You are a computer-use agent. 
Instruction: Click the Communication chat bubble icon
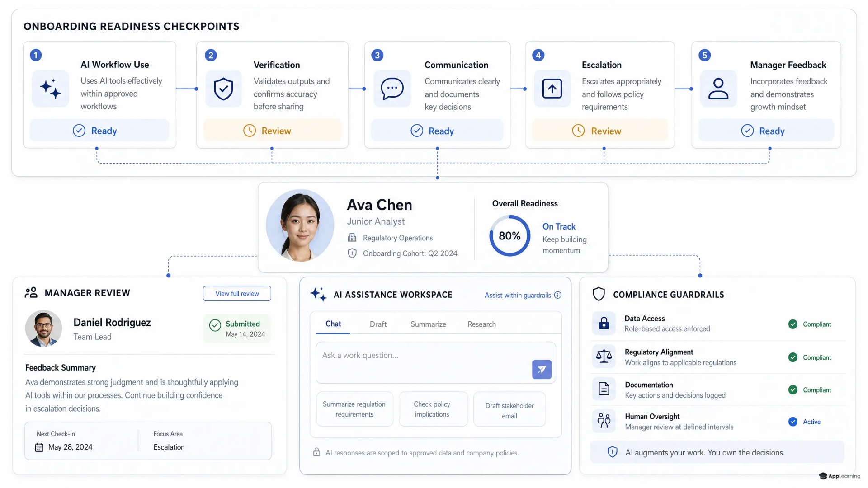pyautogui.click(x=392, y=89)
